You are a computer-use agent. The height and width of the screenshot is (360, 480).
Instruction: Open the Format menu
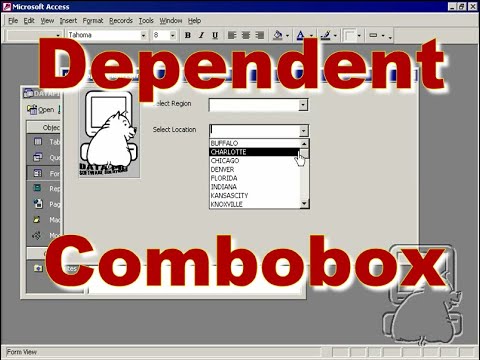[x=93, y=21]
